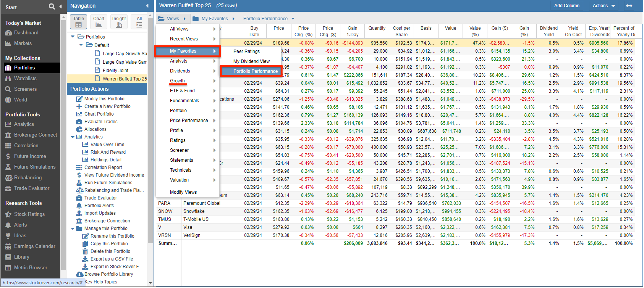Open Dashboard from the sidebar

click(x=26, y=33)
